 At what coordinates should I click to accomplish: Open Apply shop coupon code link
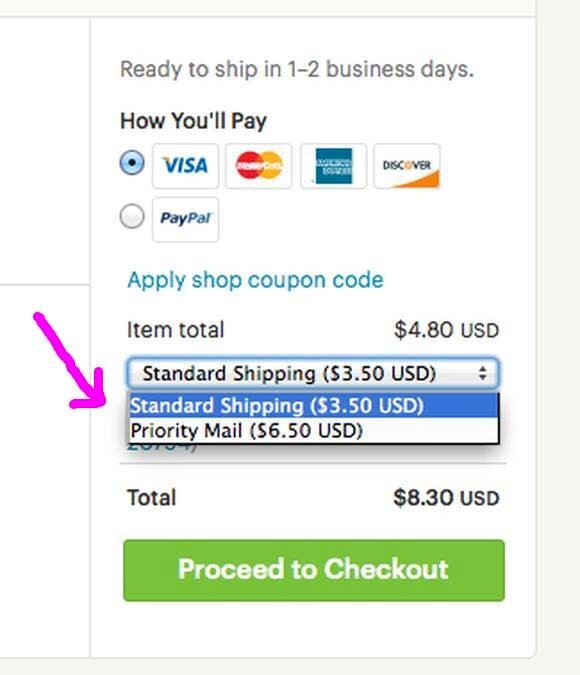coord(255,280)
